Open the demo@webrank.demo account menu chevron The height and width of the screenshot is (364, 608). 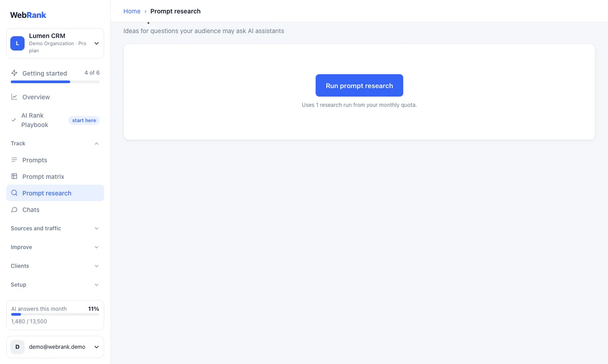click(97, 347)
